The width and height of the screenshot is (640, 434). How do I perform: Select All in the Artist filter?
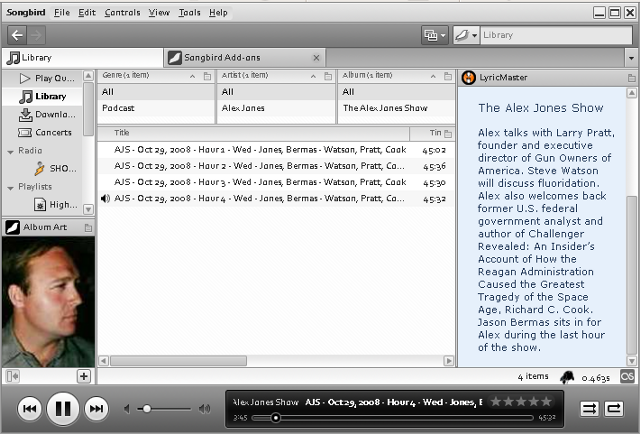[x=276, y=92]
